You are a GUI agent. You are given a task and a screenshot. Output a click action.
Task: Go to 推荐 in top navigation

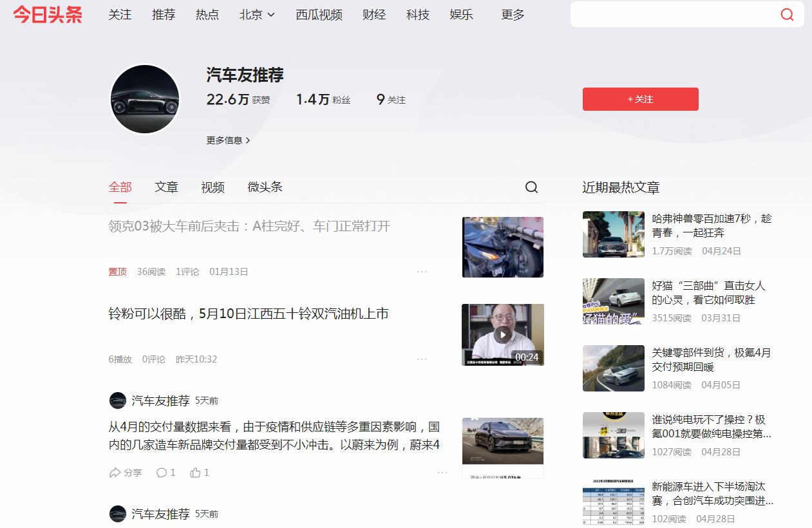coord(164,14)
